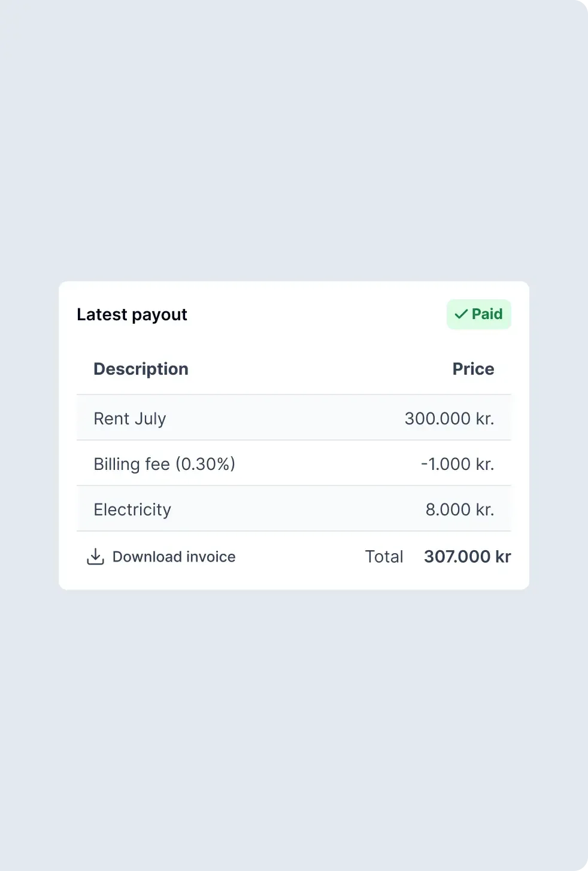Image resolution: width=588 pixels, height=871 pixels.
Task: Open the Download invoice link
Action: click(x=174, y=557)
